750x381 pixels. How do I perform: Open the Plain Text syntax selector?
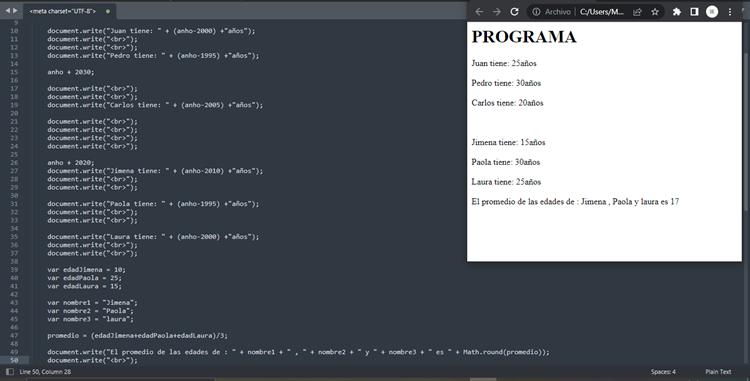click(x=718, y=371)
